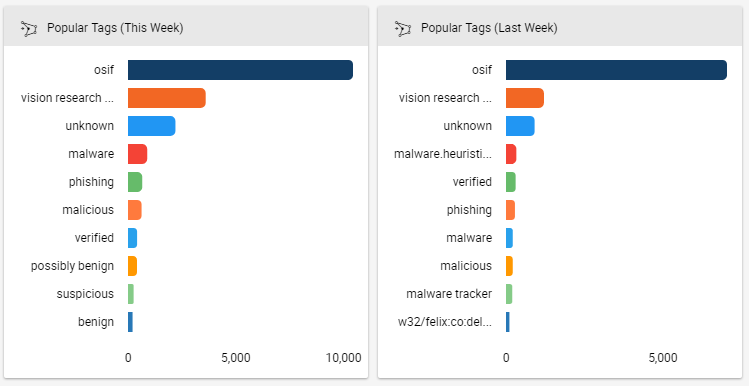Select the osif bar in Last Week chart

(616, 70)
